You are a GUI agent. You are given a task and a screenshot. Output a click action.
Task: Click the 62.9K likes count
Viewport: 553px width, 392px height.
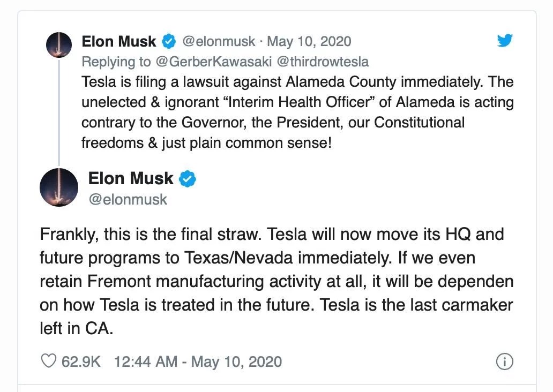[x=81, y=361]
